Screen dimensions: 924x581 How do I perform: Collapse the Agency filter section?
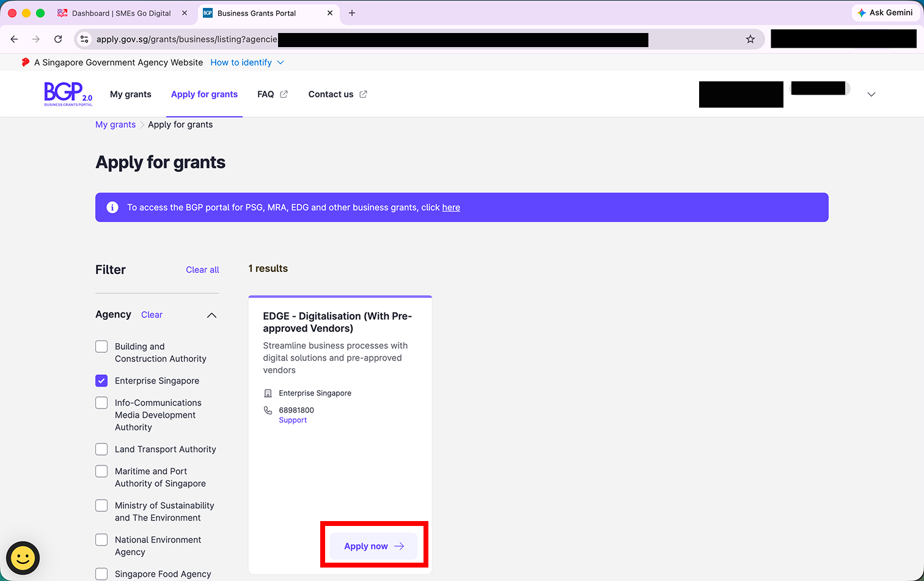(x=211, y=315)
